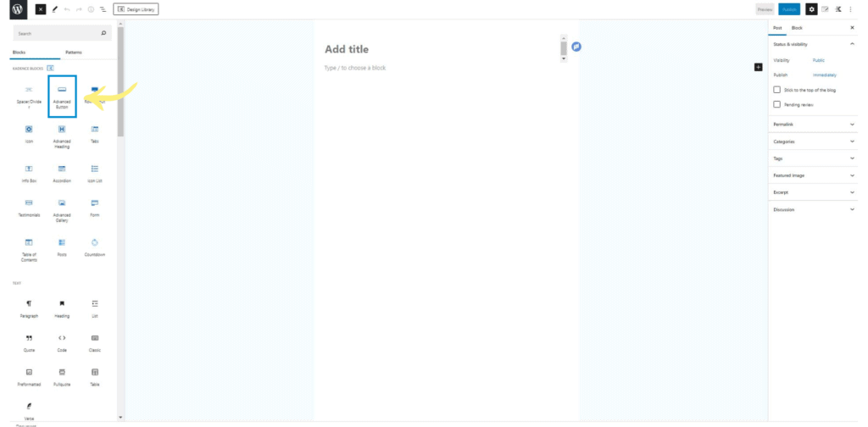Expand the Tags panel

815,158
